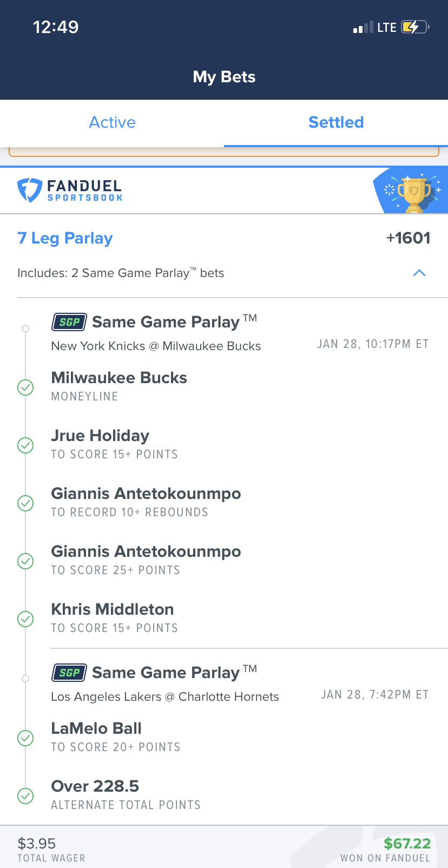Click the circle marker above the second SGP
The height and width of the screenshot is (868, 448).
click(25, 678)
